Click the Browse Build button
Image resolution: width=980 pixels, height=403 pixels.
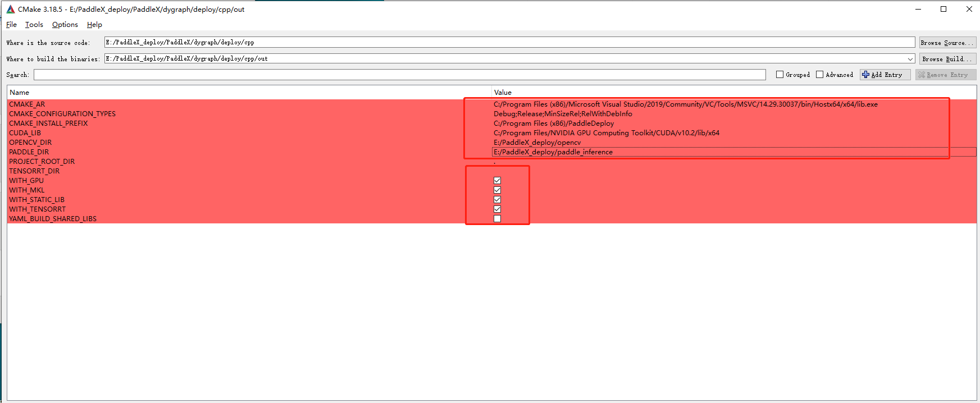947,59
